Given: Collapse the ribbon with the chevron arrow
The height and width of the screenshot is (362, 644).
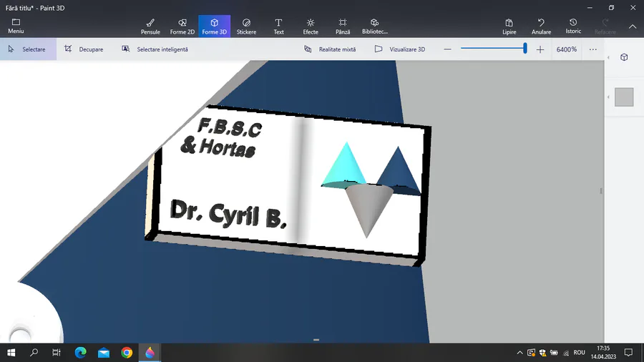Looking at the screenshot, I should [633, 26].
